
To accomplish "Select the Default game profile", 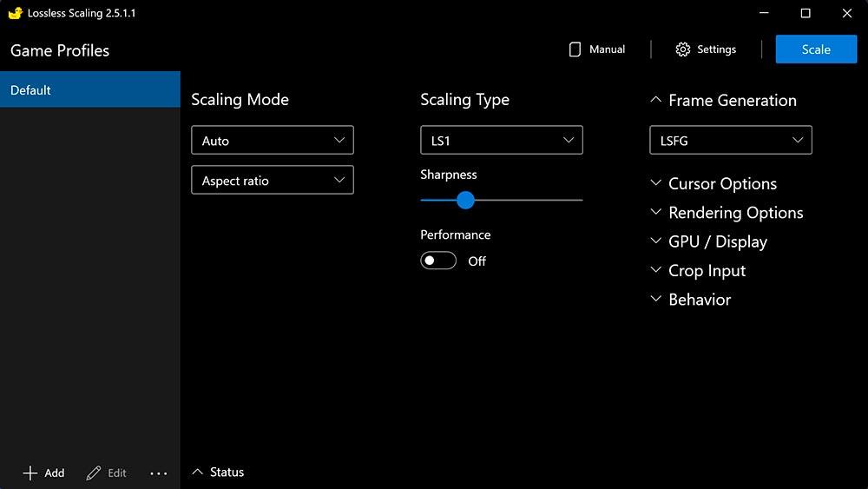I will tap(89, 89).
